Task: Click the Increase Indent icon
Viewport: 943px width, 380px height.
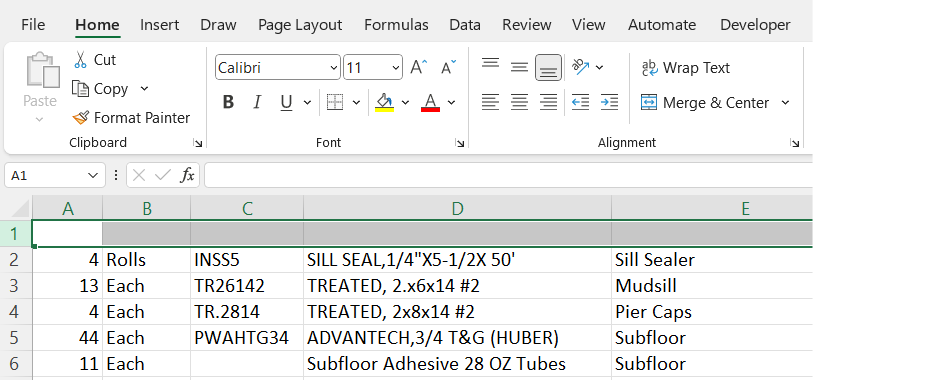Action: pos(609,103)
